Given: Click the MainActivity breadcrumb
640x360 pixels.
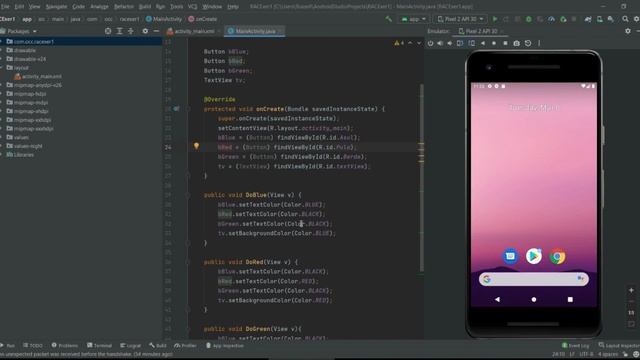Looking at the screenshot, I should pyautogui.click(x=164, y=19).
